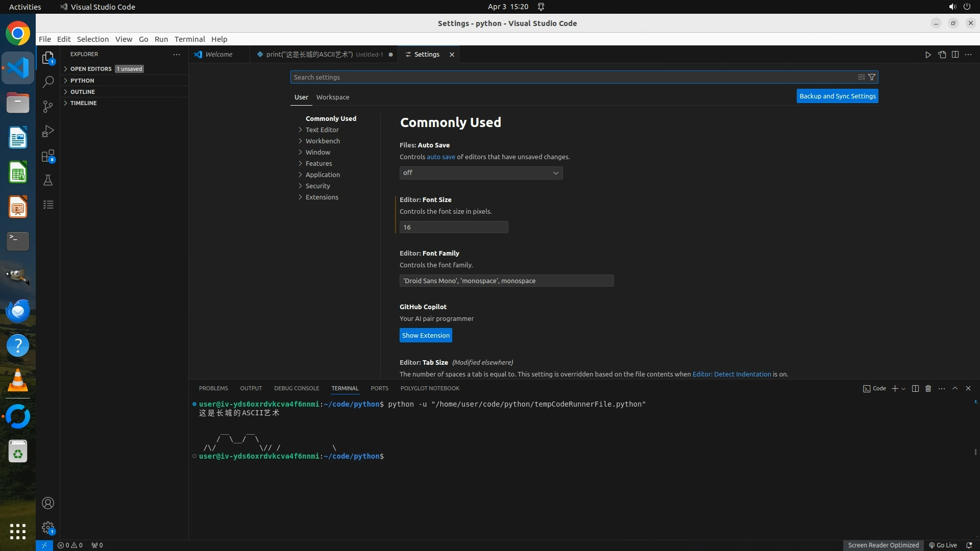Open the Auto Save dropdown

[x=481, y=173]
